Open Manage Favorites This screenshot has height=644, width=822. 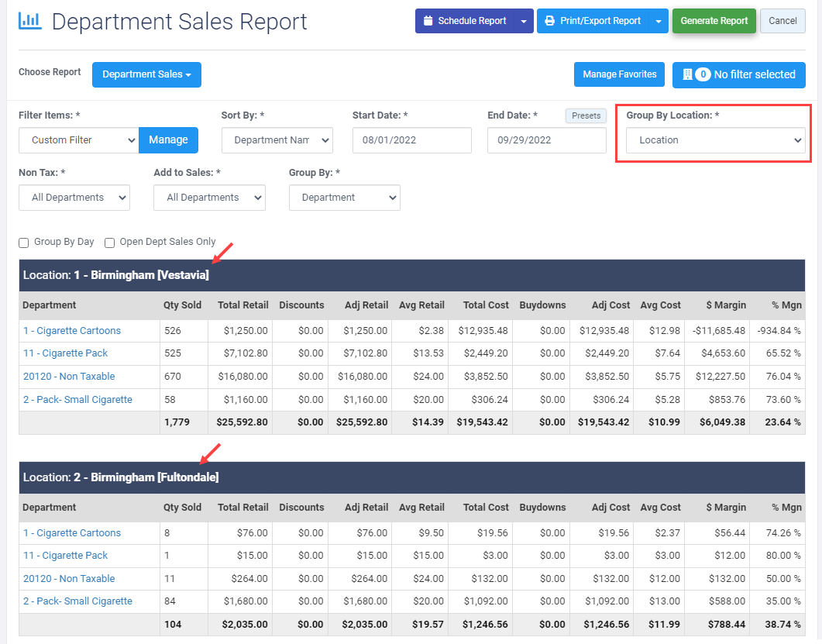click(x=619, y=74)
